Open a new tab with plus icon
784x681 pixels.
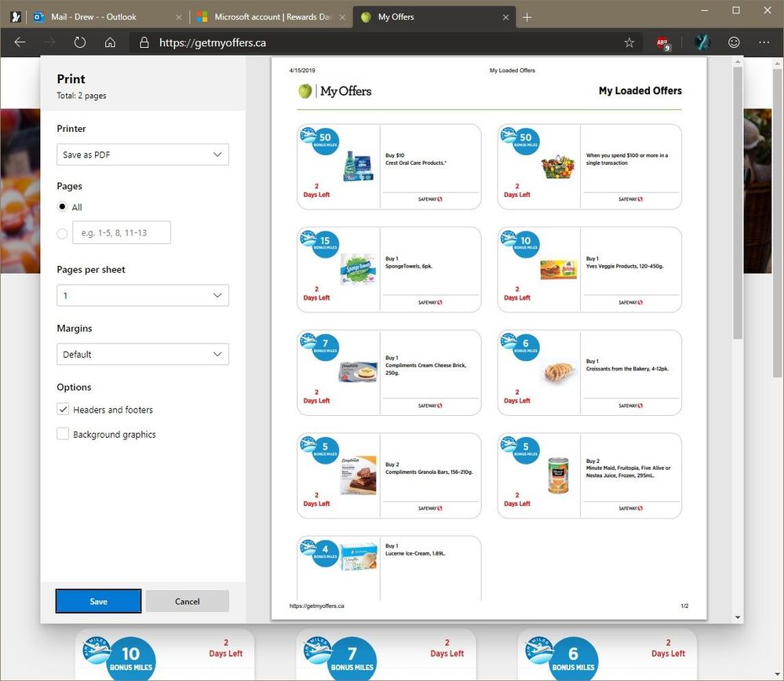pos(527,17)
